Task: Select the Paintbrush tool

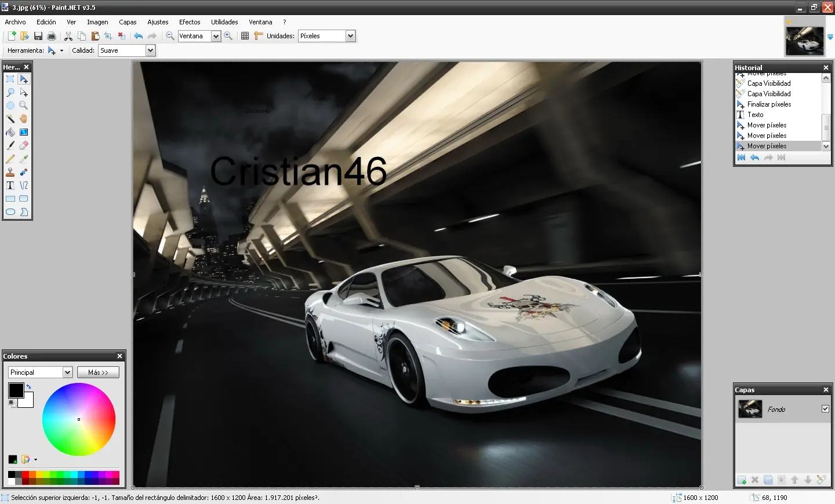Action: tap(10, 145)
